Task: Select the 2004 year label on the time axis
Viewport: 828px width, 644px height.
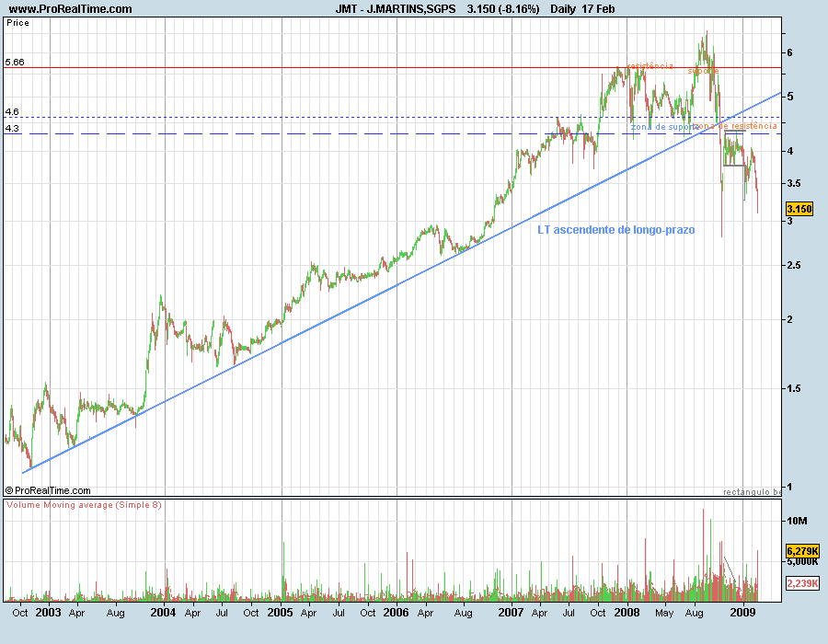Action: click(163, 613)
